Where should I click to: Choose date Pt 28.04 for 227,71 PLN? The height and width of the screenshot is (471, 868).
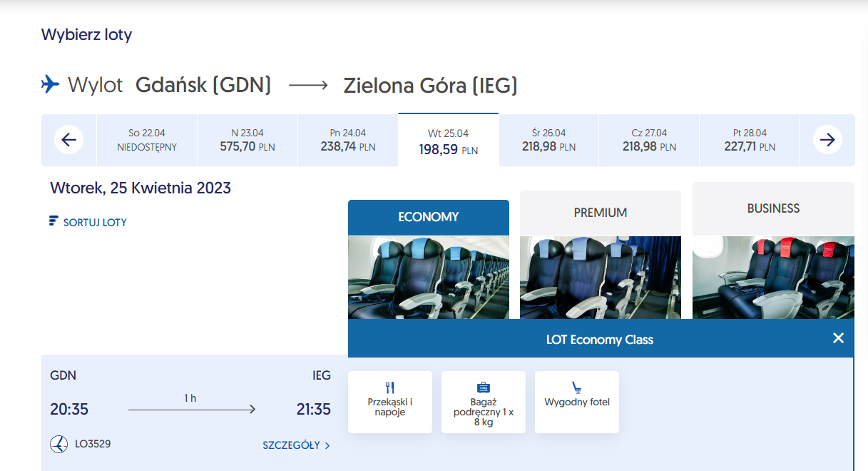[x=750, y=140]
